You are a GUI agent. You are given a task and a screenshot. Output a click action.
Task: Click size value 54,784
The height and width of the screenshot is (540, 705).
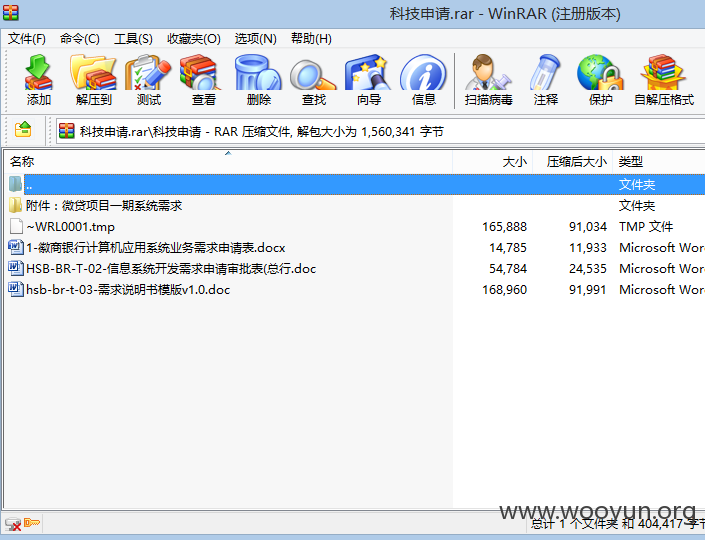508,269
